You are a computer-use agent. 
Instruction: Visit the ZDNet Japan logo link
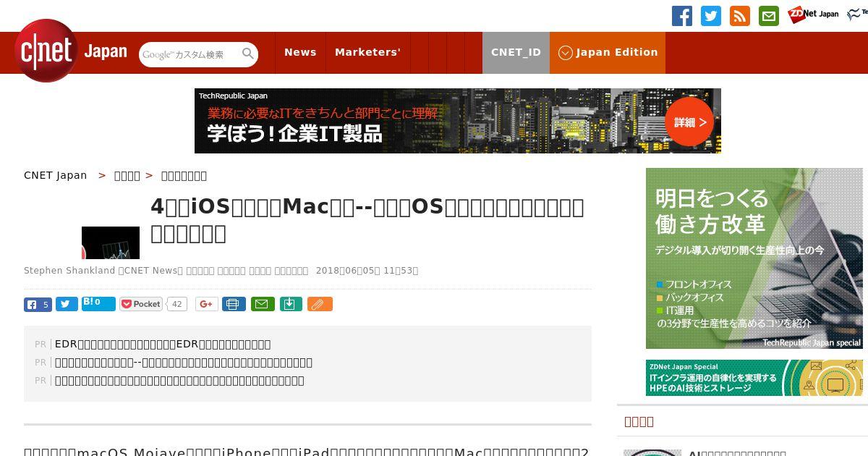814,14
